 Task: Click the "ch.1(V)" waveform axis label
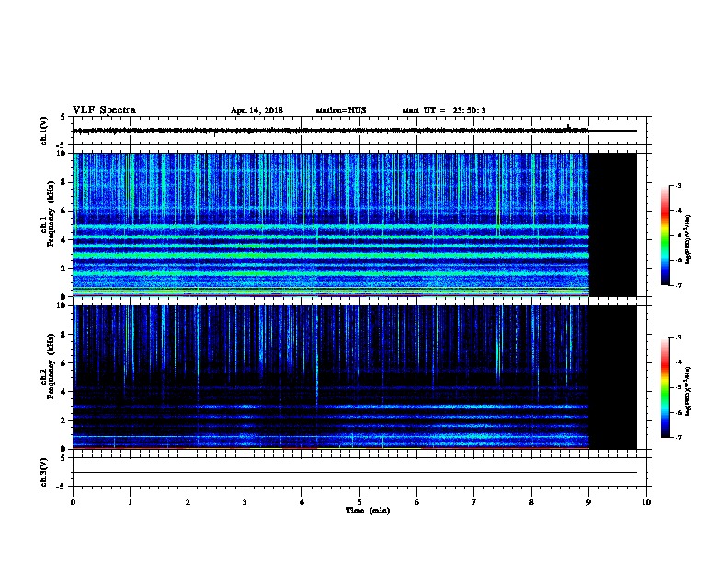[x=43, y=131]
